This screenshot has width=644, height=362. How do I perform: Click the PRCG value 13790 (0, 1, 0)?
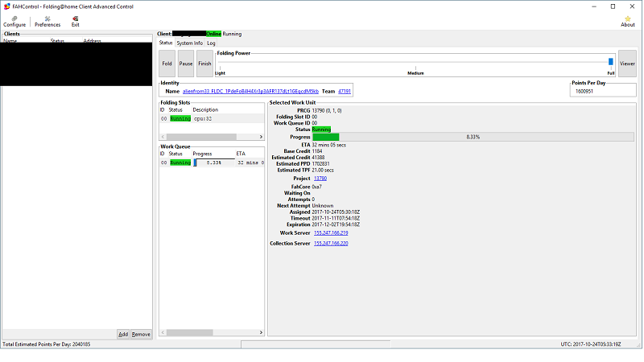(x=327, y=111)
